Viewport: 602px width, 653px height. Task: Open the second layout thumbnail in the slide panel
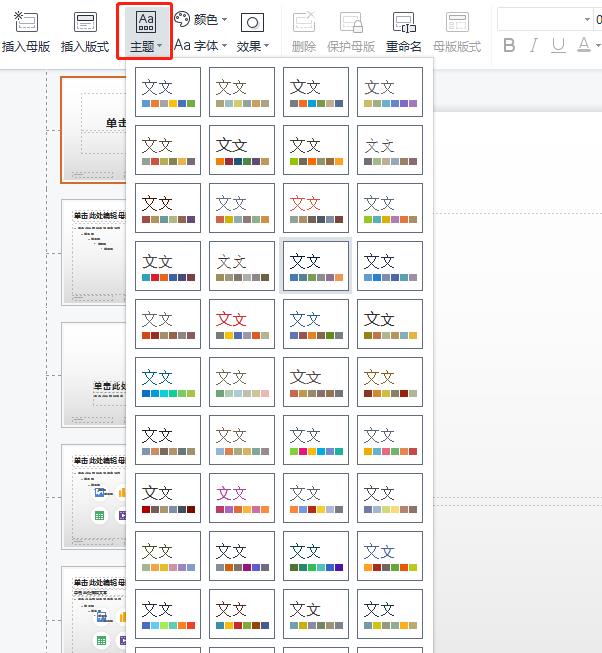tap(94, 252)
